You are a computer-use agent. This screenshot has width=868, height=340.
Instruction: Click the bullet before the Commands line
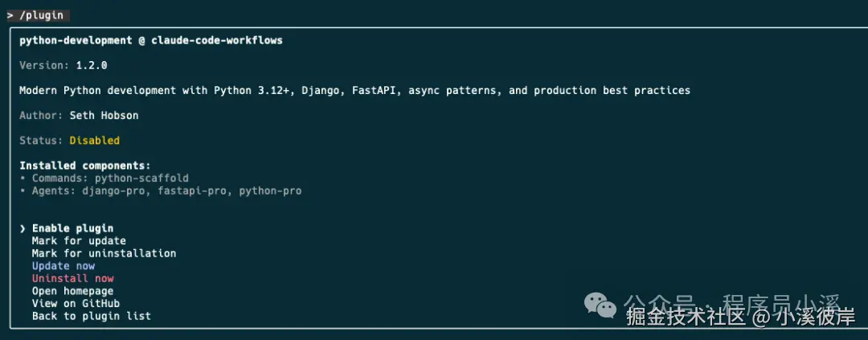(23, 178)
